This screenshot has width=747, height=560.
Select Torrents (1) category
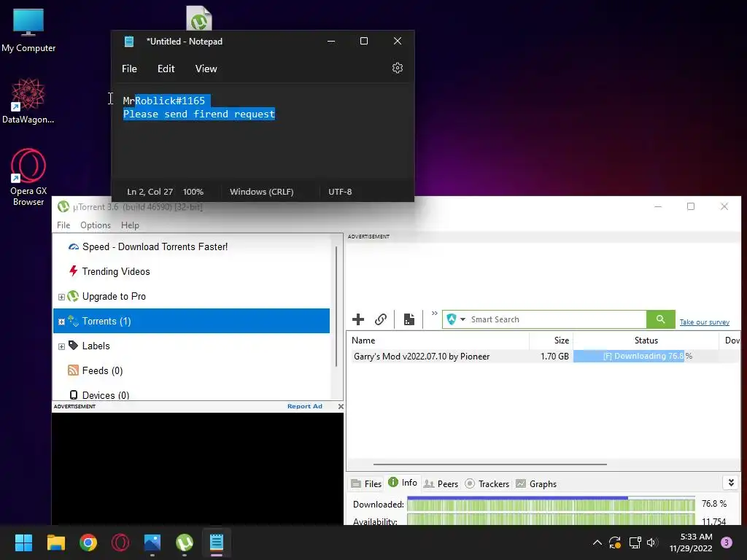[x=192, y=321]
